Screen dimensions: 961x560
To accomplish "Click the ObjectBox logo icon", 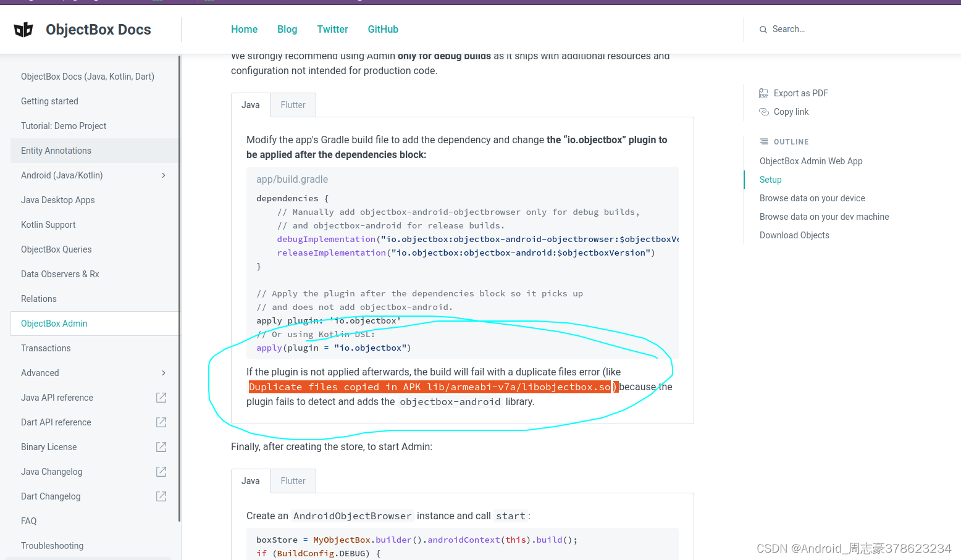I will pos(23,30).
